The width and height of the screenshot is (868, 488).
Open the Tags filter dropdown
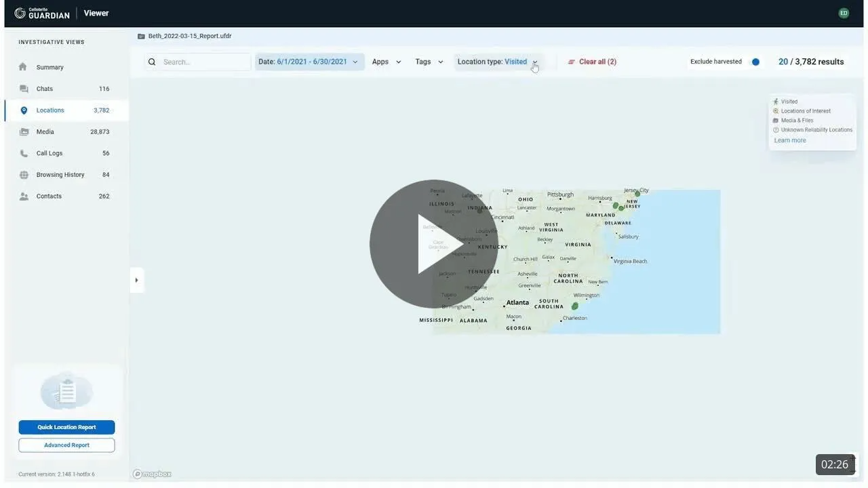point(429,62)
